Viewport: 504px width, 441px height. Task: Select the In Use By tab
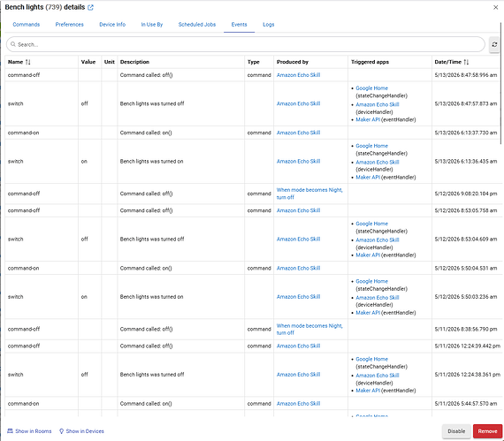tap(152, 25)
